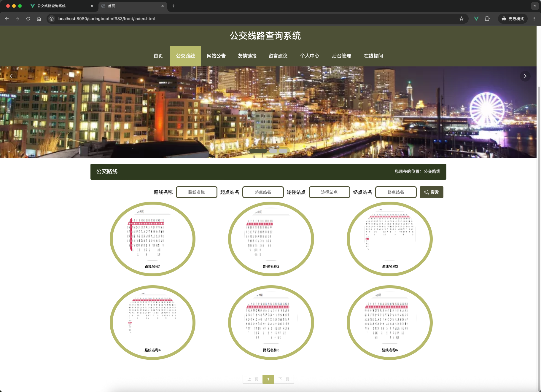This screenshot has width=541, height=392.
Task: Select the third carousel indicator bar
Action: coord(284,151)
